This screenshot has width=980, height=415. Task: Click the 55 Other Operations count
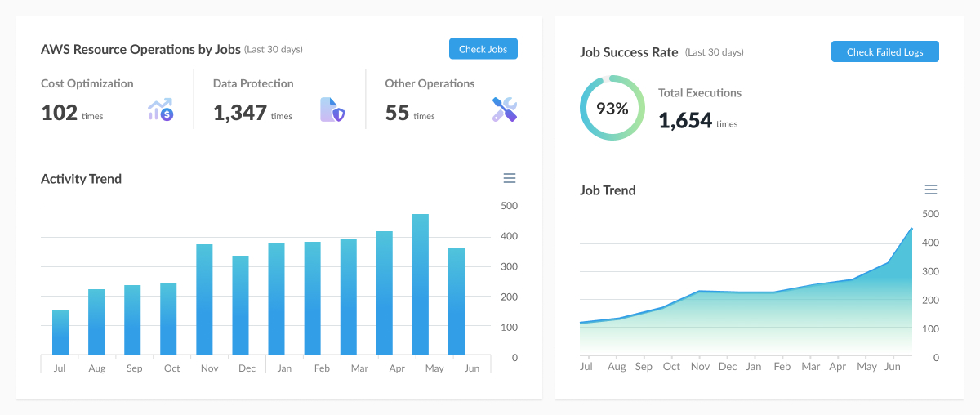[397, 113]
